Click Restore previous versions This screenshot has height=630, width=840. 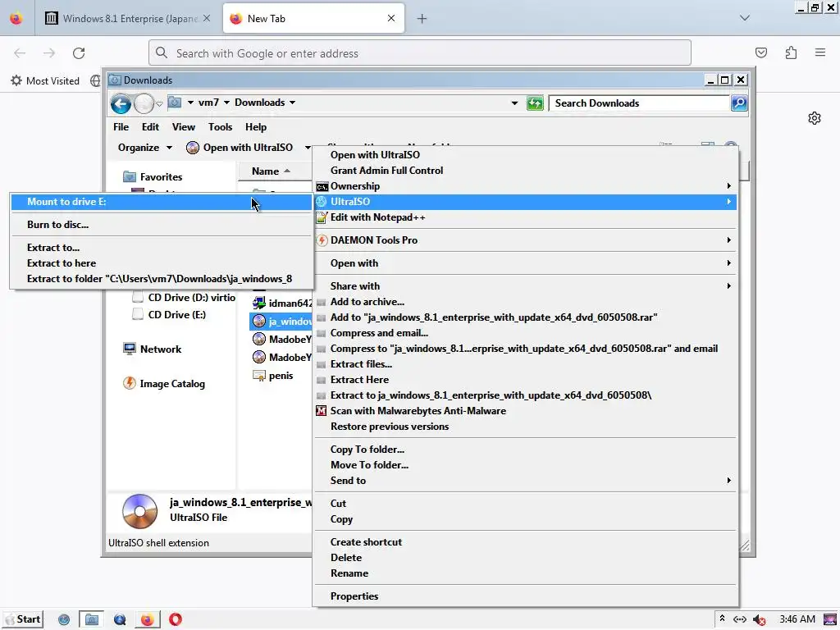[527, 427]
